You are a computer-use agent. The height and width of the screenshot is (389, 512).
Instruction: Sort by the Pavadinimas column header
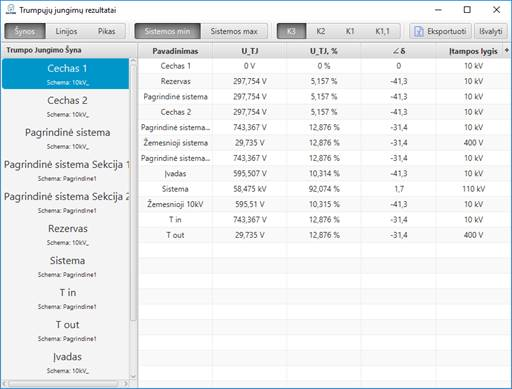pyautogui.click(x=175, y=51)
